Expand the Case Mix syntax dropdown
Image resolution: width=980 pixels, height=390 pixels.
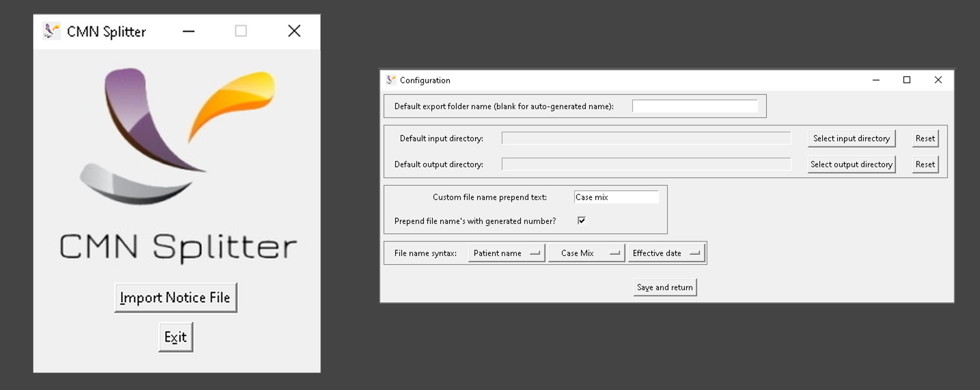(586, 253)
